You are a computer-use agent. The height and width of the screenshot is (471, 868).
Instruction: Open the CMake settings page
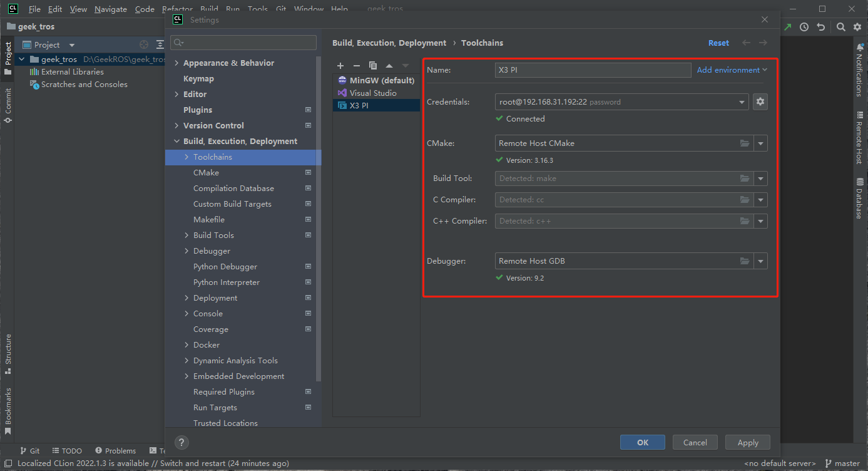click(206, 173)
